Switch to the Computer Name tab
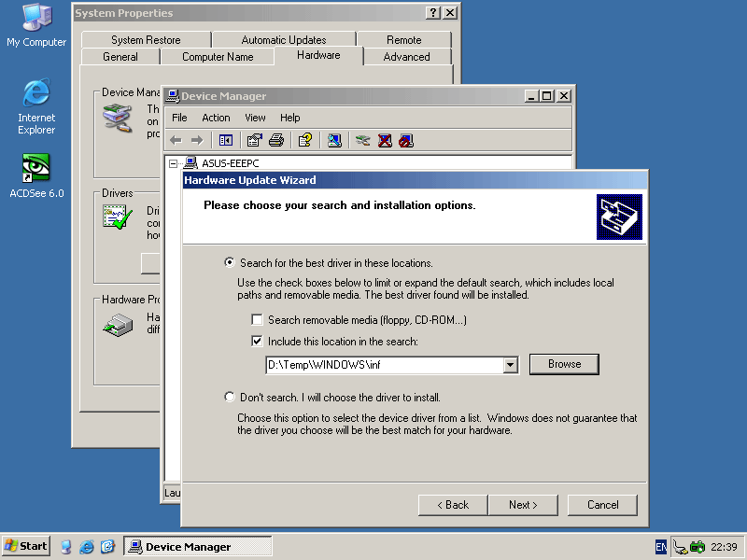747x560 pixels. pyautogui.click(x=218, y=57)
